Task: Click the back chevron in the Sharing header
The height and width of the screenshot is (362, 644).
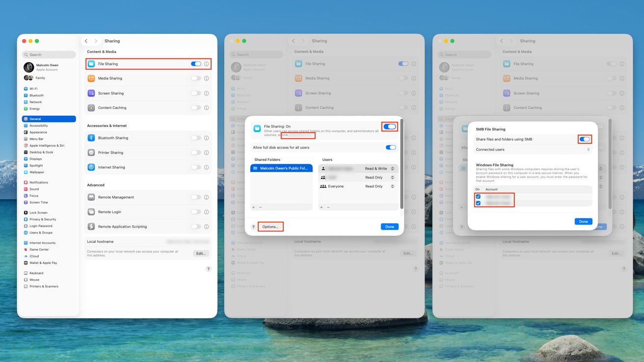Action: coord(85,41)
